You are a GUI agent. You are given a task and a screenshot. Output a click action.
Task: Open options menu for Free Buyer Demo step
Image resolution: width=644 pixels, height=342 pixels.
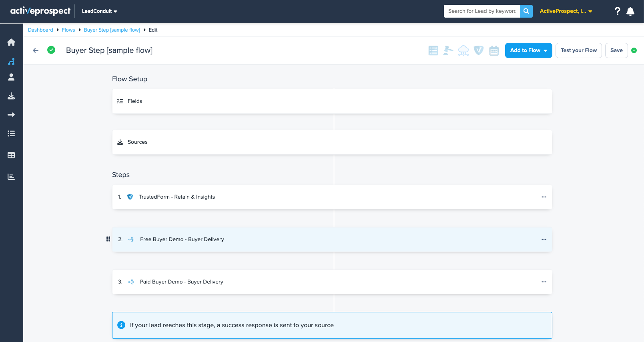point(544,239)
